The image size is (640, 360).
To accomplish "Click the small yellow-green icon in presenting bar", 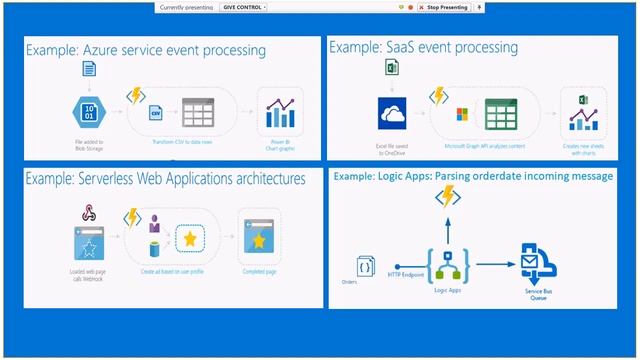I will click(401, 7).
